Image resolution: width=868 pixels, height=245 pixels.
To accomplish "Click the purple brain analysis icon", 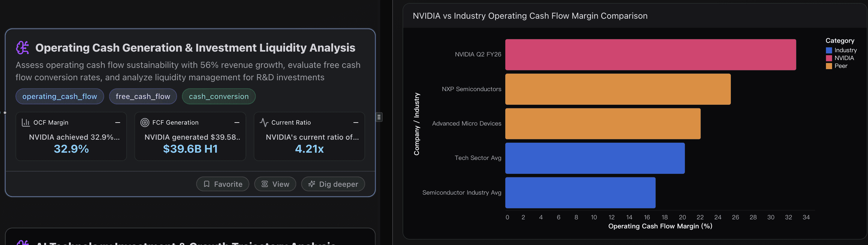I will [23, 47].
